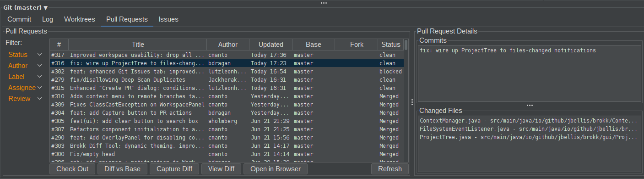The width and height of the screenshot is (644, 179).
Task: Select pull request #316 fix: wire up ProjectTree
Action: click(x=227, y=63)
